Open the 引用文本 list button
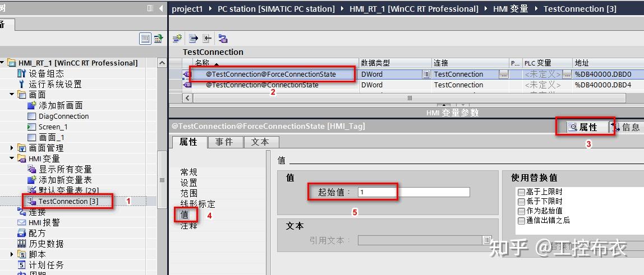Image resolution: width=644 pixels, height=275 pixels. click(487, 240)
